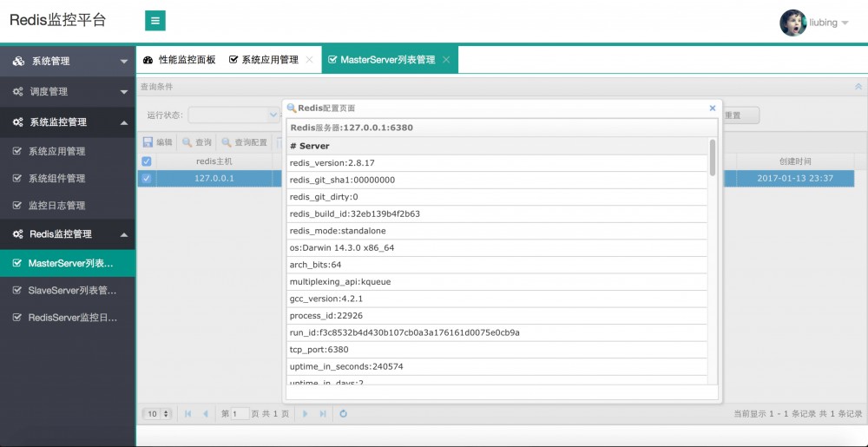Screen dimensions: 868x447
Task: Open RedisServer监控日 item in the sidebar
Action: [68, 318]
